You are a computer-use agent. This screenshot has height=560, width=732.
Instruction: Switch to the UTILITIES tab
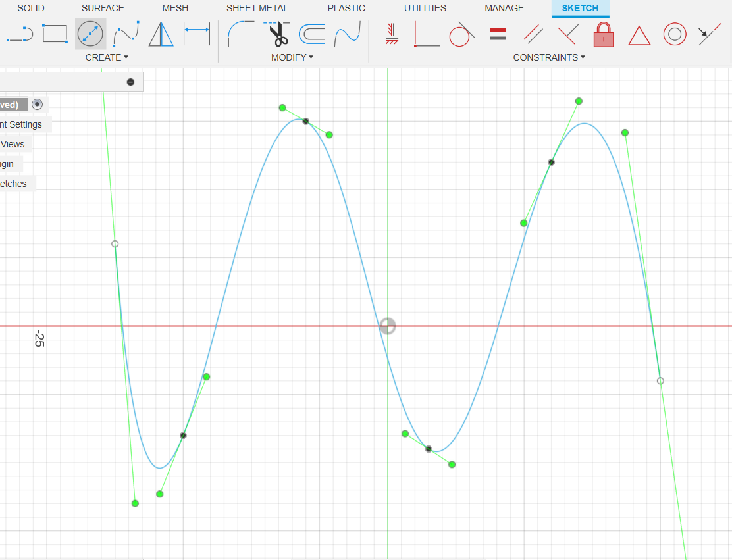tap(425, 8)
